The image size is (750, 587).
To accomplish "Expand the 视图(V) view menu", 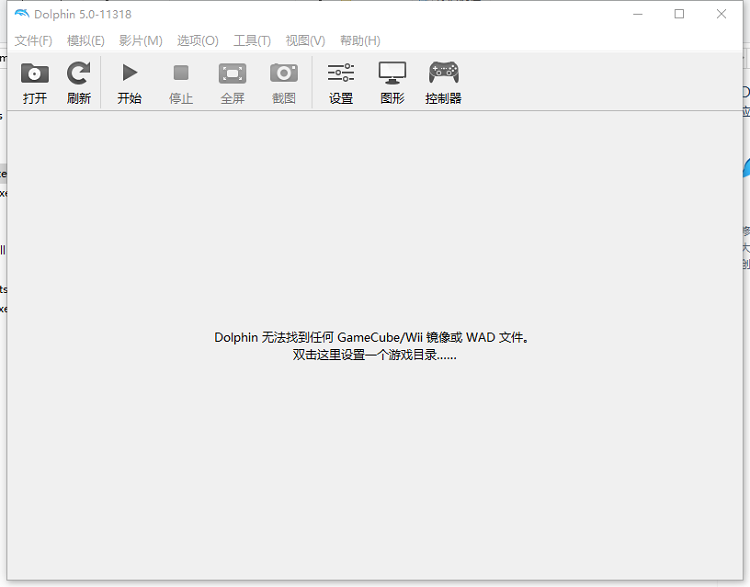I will (305, 41).
